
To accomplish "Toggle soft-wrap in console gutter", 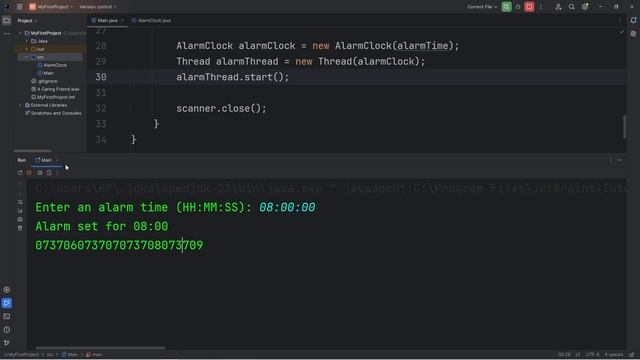I will (20, 202).
